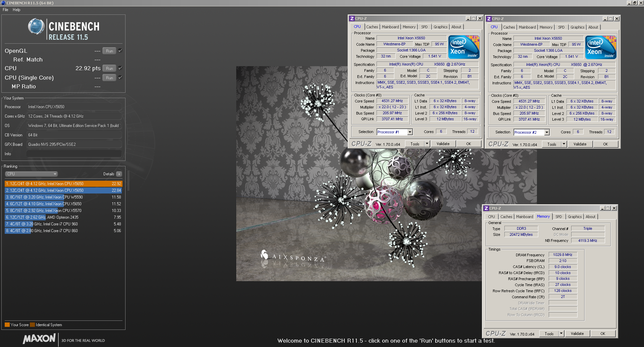Viewport: 644px width, 347px height.
Task: Select the 6C/12T Xeon X5650 ranking row
Action: [x=63, y=204]
